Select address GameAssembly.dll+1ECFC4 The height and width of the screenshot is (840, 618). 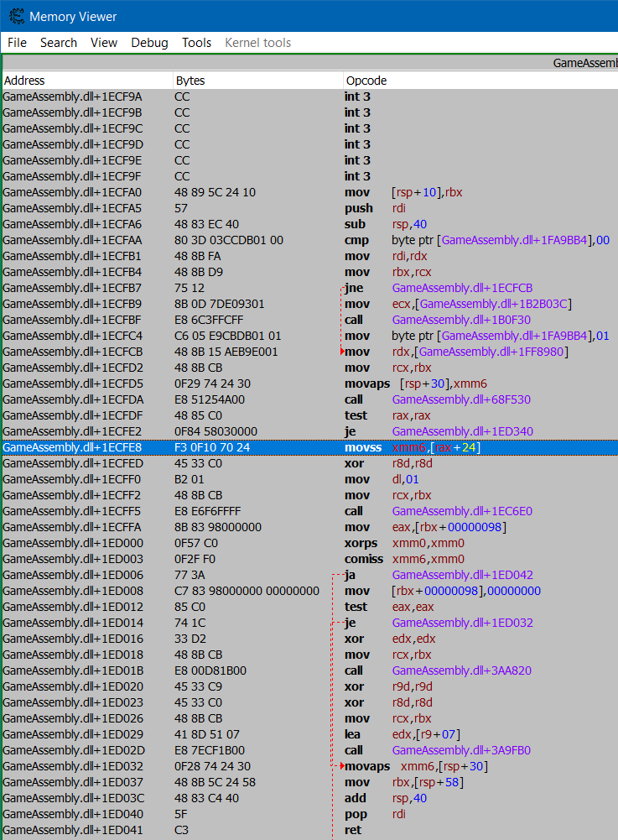tap(72, 336)
